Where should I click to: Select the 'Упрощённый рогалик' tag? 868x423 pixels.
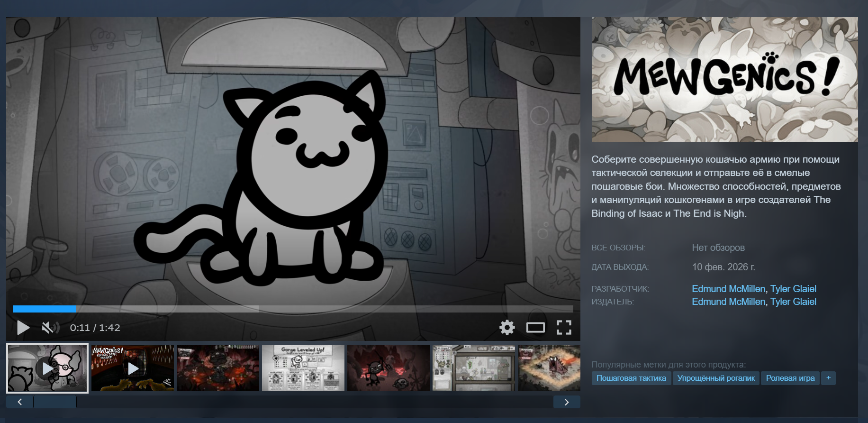click(x=716, y=378)
